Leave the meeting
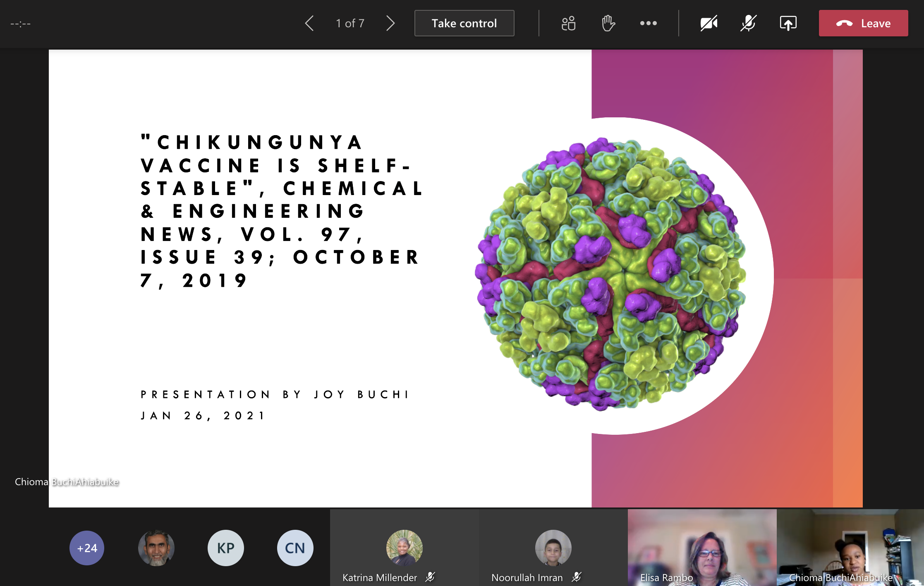Image resolution: width=924 pixels, height=586 pixels. pyautogui.click(x=863, y=24)
